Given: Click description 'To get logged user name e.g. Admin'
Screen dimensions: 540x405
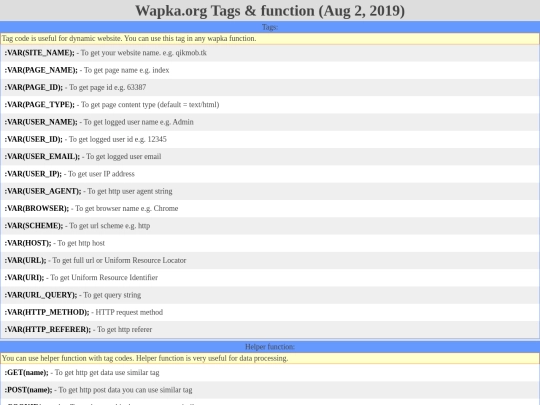Looking at the screenshot, I should [138, 122].
